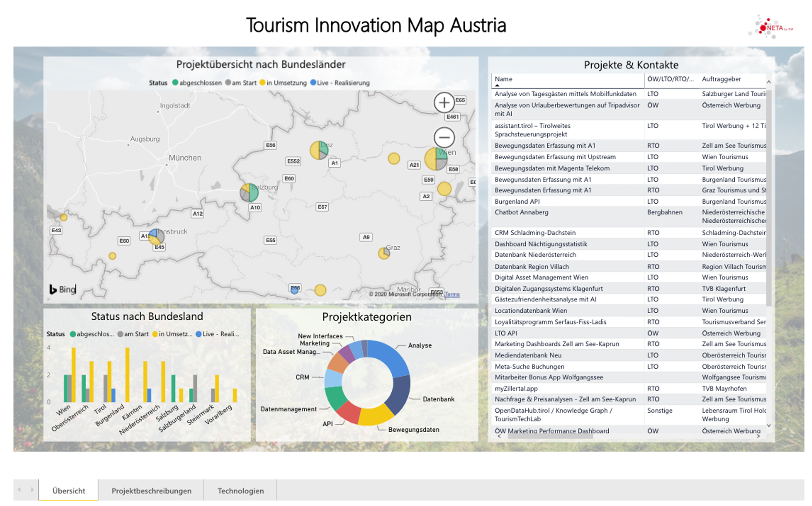Select the Graz pie marker on map
Viewport: 812px width, 506px height.
(384, 253)
